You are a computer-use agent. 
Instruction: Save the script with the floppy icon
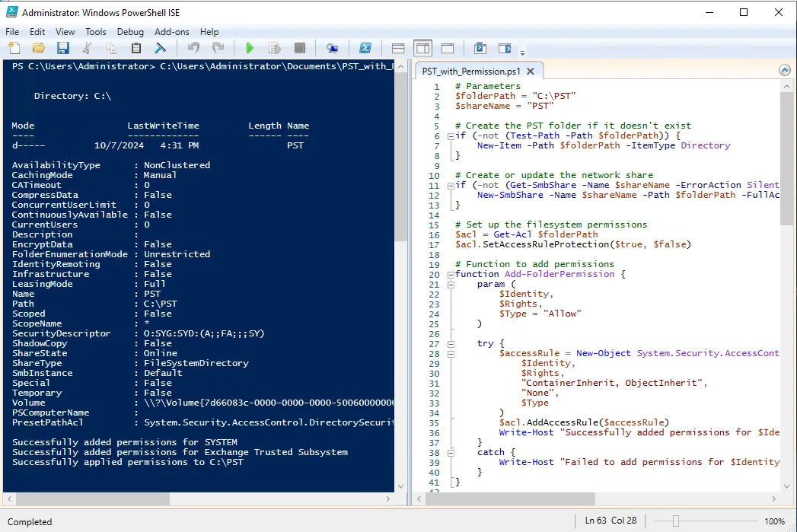point(63,48)
